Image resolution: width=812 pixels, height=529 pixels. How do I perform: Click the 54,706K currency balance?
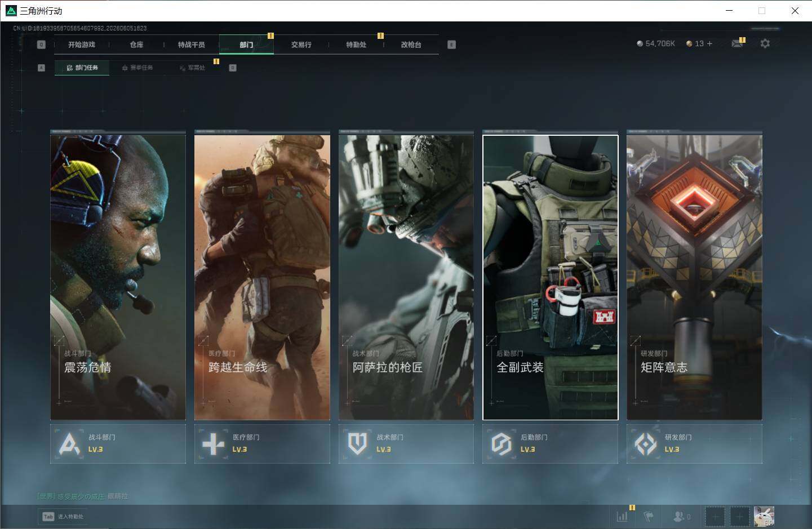pos(655,43)
